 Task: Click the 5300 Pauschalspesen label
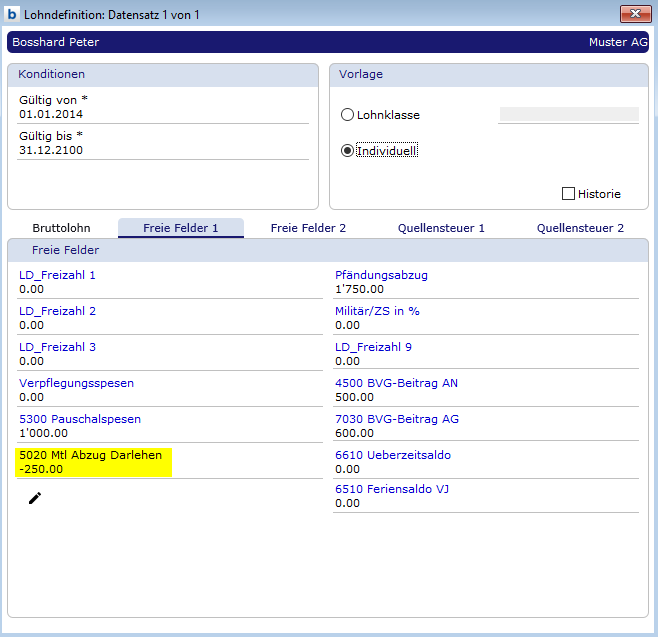(80, 419)
